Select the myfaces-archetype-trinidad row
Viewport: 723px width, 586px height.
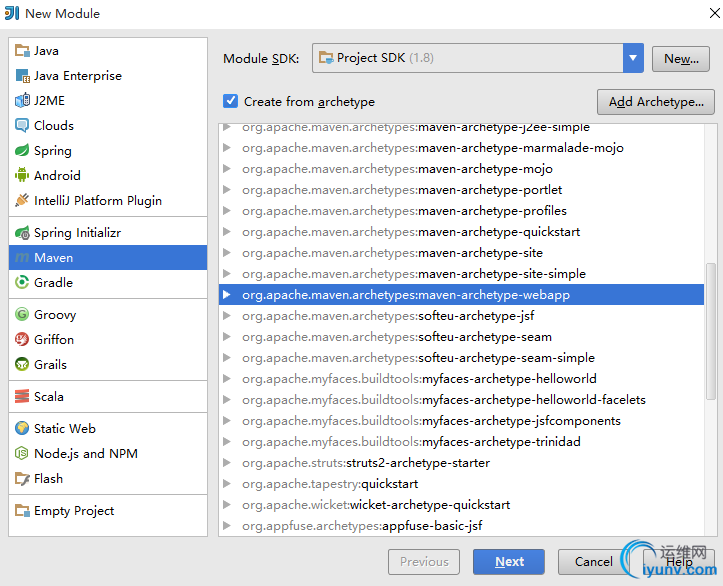[x=462, y=441]
